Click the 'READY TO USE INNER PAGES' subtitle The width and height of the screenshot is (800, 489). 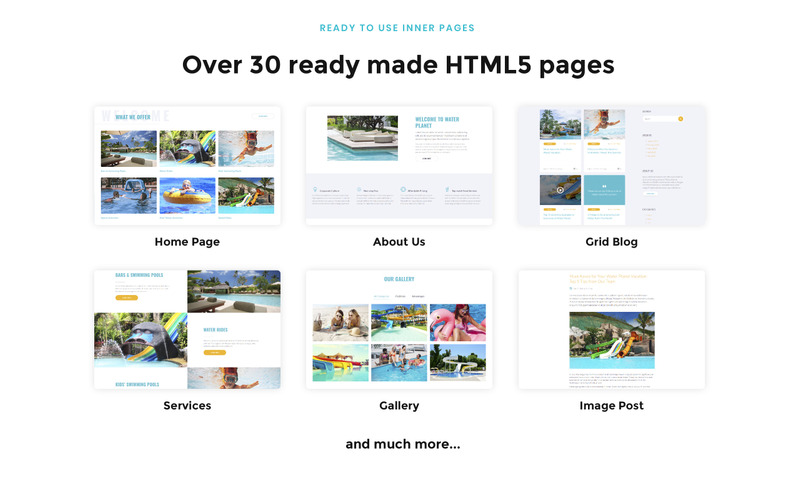(x=397, y=28)
